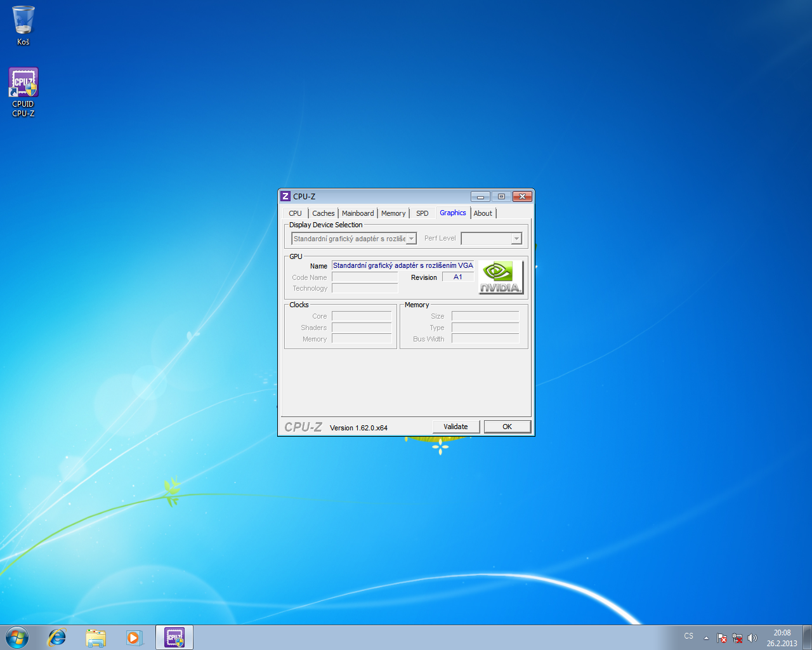The image size is (812, 650).
Task: Show hidden system tray icons arrow
Action: coord(706,638)
